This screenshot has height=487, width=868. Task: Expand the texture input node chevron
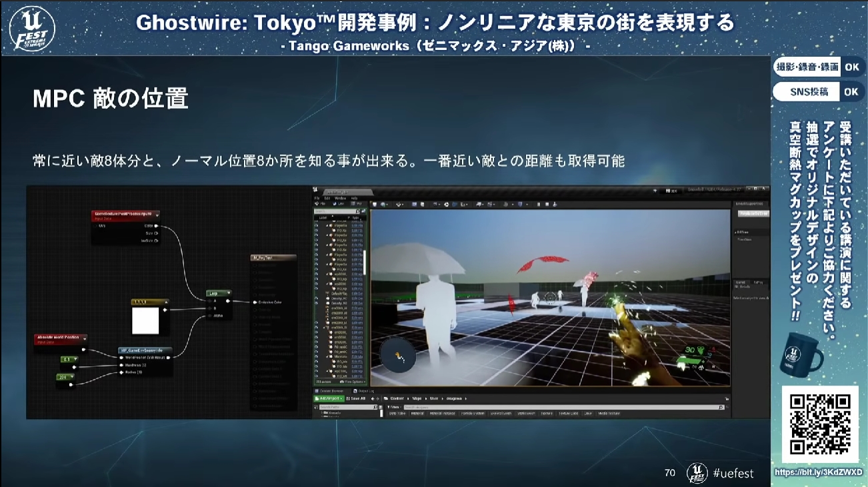157,215
